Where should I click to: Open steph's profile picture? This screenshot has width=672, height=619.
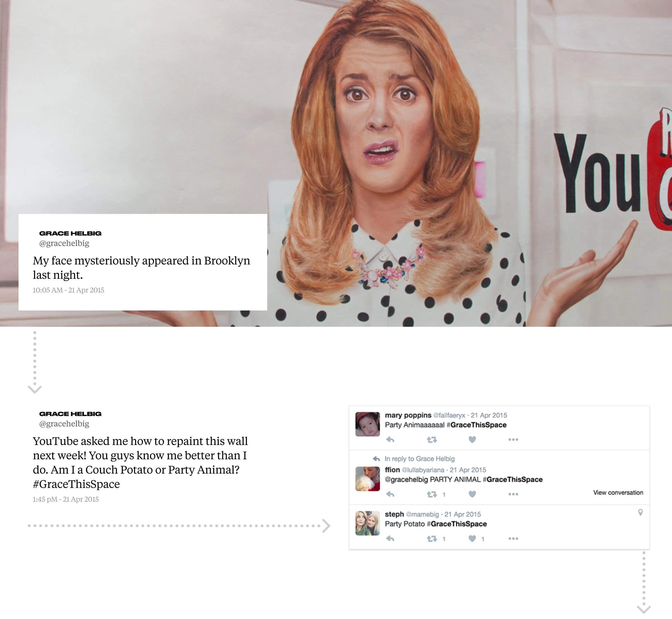[367, 523]
